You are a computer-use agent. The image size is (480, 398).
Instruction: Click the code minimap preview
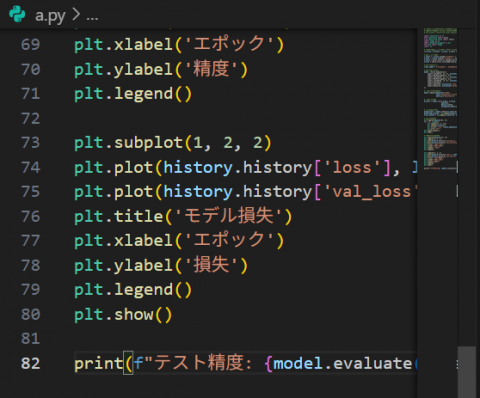440,100
